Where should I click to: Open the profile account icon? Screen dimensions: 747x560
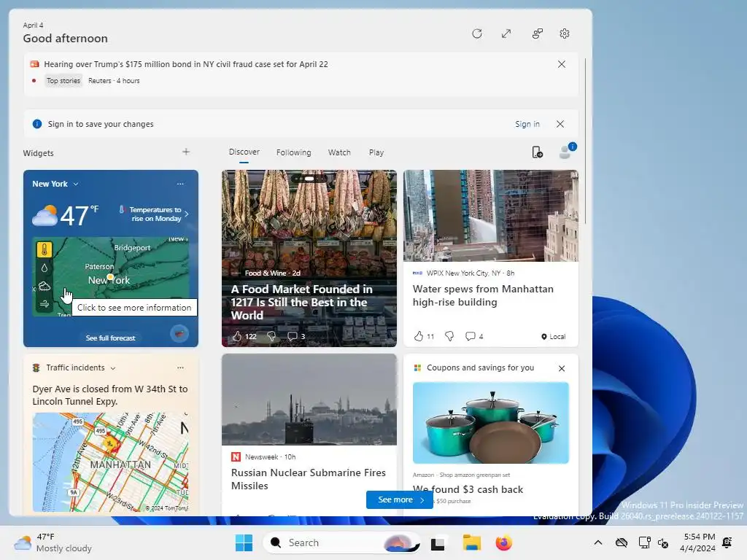click(567, 151)
